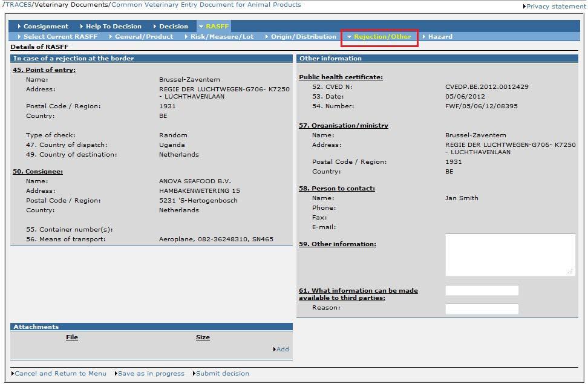Open the Risk/Measure/Lot sub-tab
This screenshot has height=384, width=588.
221,36
